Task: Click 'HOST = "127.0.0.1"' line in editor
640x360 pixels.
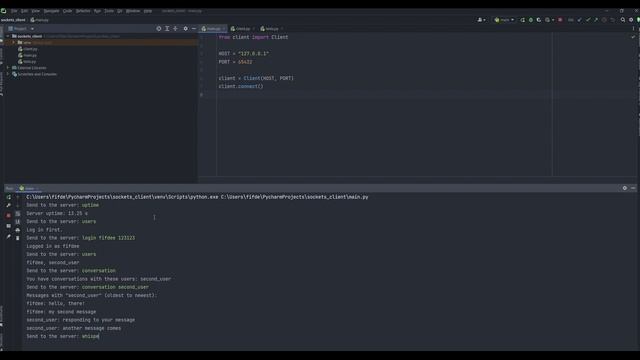Action: (243, 53)
